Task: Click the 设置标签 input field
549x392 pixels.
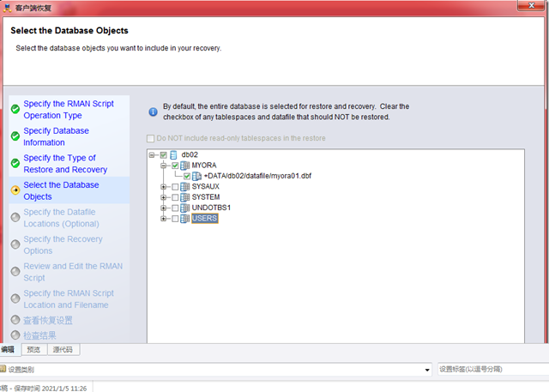Action: point(491,370)
